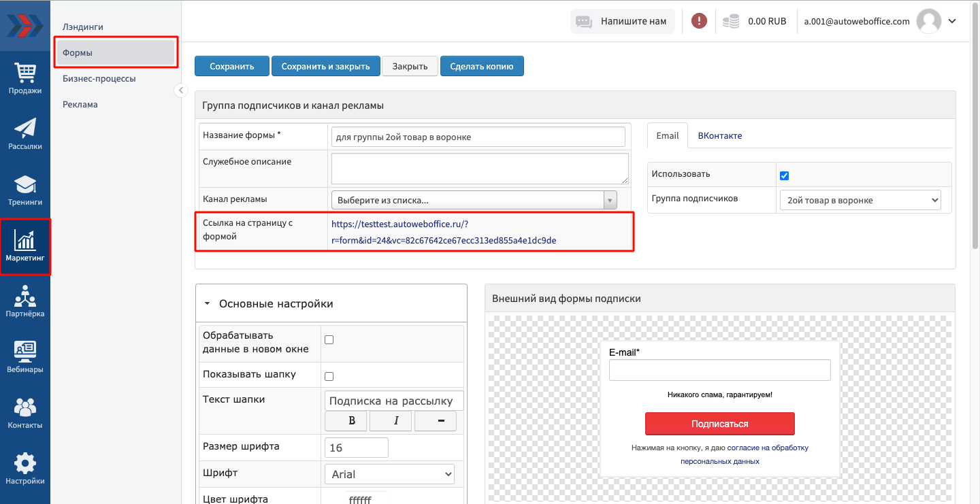The image size is (980, 504).
Task: Uncheck the Использовать checkbox
Action: 784,175
